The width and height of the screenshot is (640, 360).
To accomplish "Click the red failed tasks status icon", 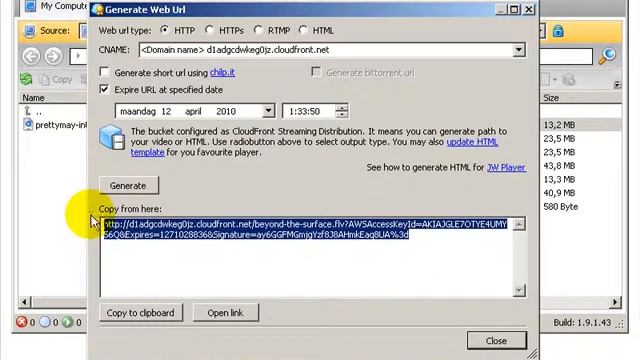I will (21, 322).
